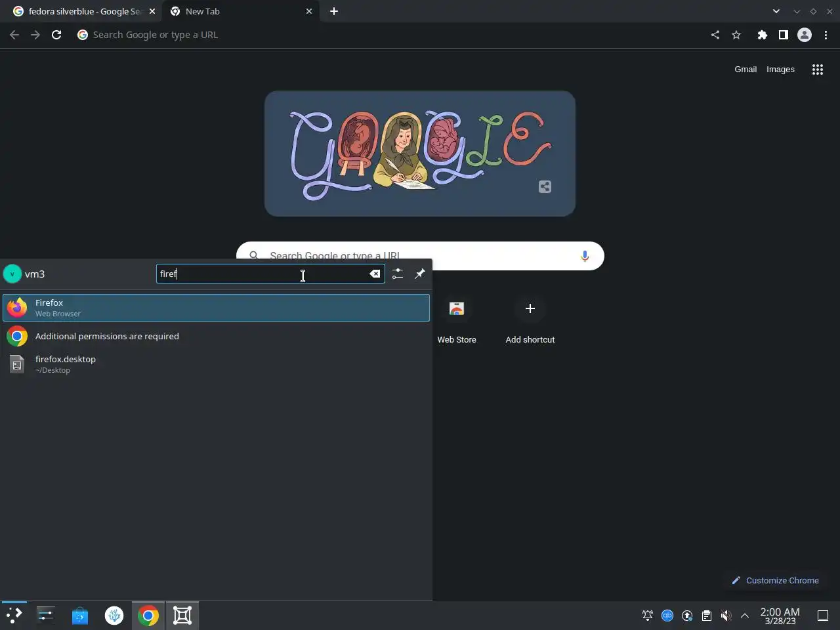
Task: Go forward in Chrome
Action: (35, 35)
